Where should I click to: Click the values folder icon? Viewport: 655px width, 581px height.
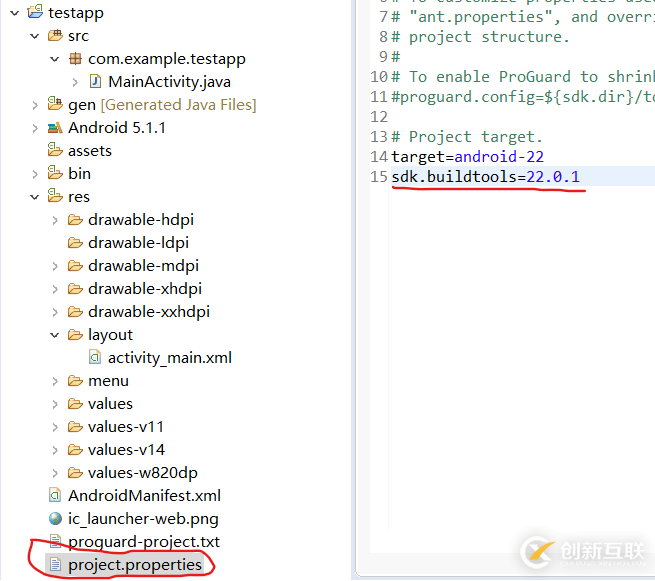tap(75, 403)
